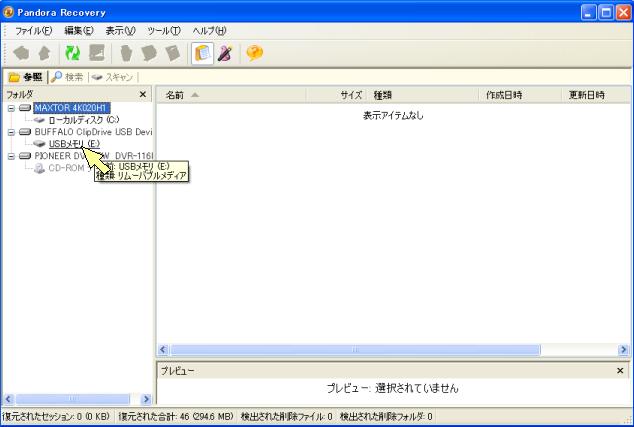
Task: Open the ファイル(F) menu
Action: pos(34,30)
